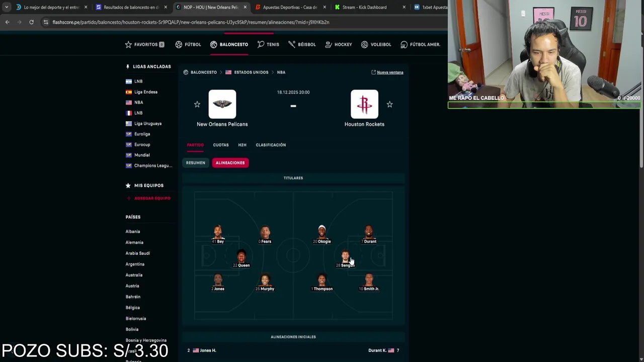Image resolution: width=644 pixels, height=362 pixels.
Task: Favorite Houston Rockets with star
Action: click(389, 105)
